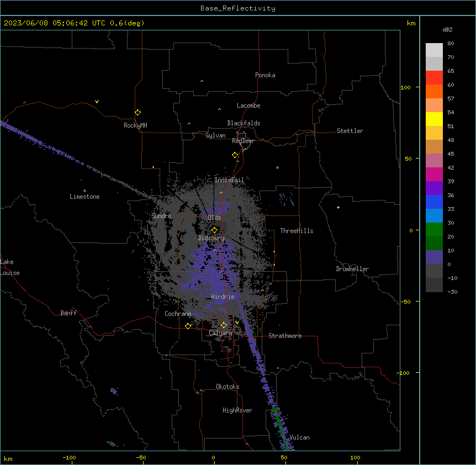The image size is (476, 465).
Task: Click the blue 36 dBZ legend swatch
Action: 434,202
